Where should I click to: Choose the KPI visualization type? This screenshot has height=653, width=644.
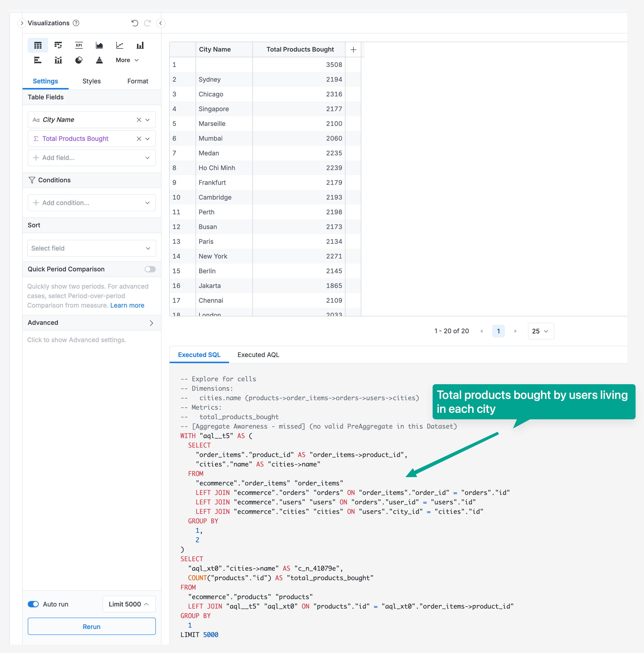coord(79,45)
